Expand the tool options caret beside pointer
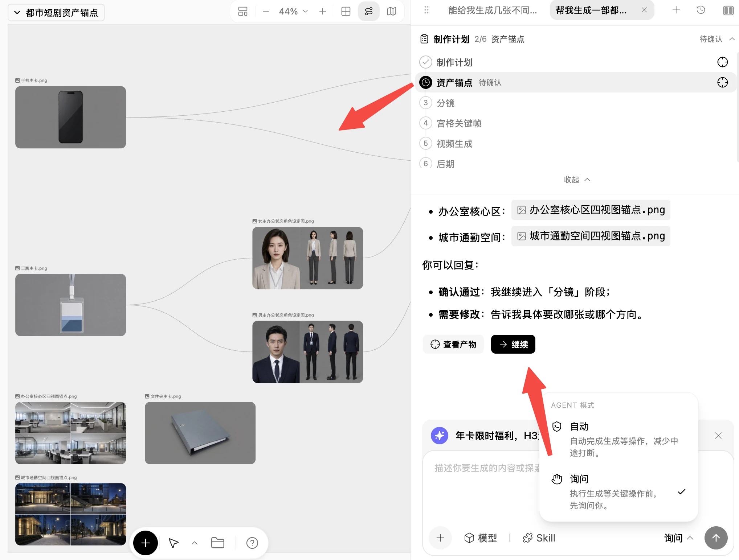This screenshot has height=560, width=739. (x=195, y=543)
